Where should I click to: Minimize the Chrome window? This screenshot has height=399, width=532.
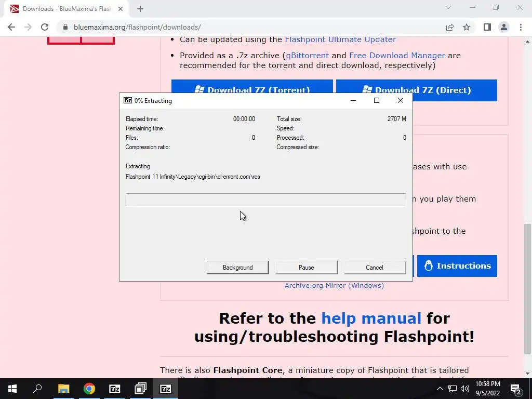coord(472,7)
